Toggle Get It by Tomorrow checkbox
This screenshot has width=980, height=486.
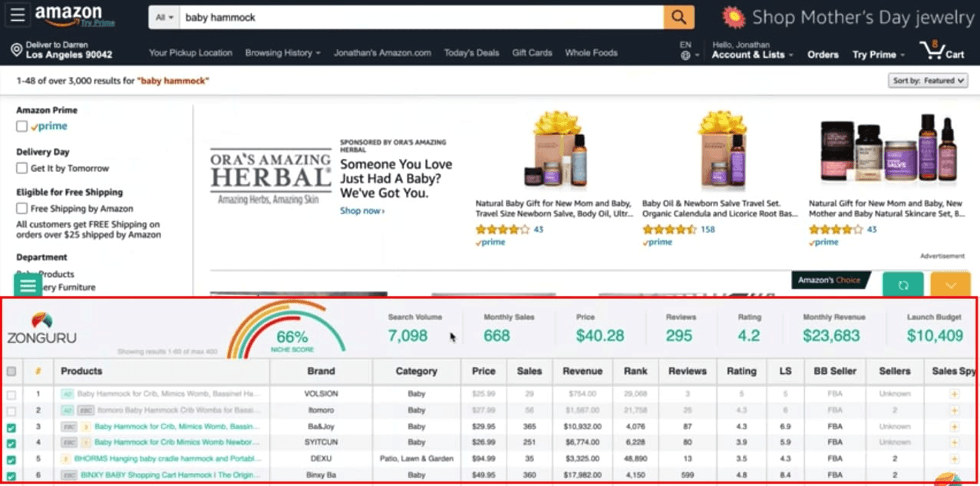[21, 168]
